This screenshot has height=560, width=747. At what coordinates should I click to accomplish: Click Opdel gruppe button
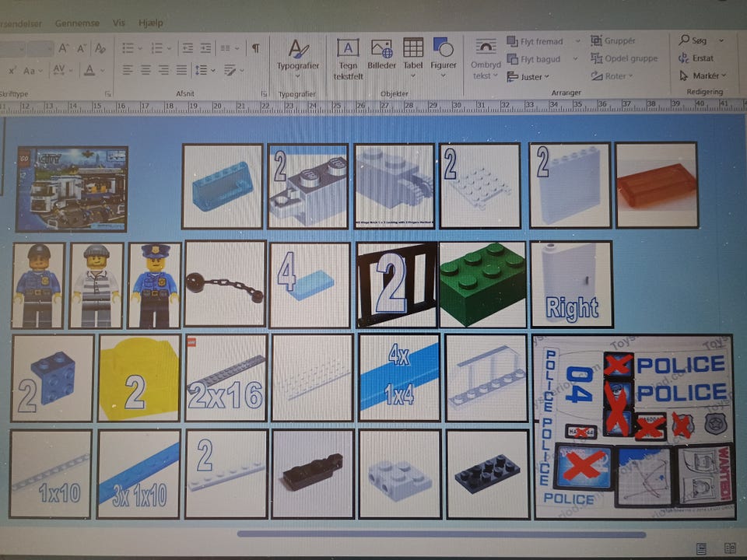pyautogui.click(x=624, y=58)
